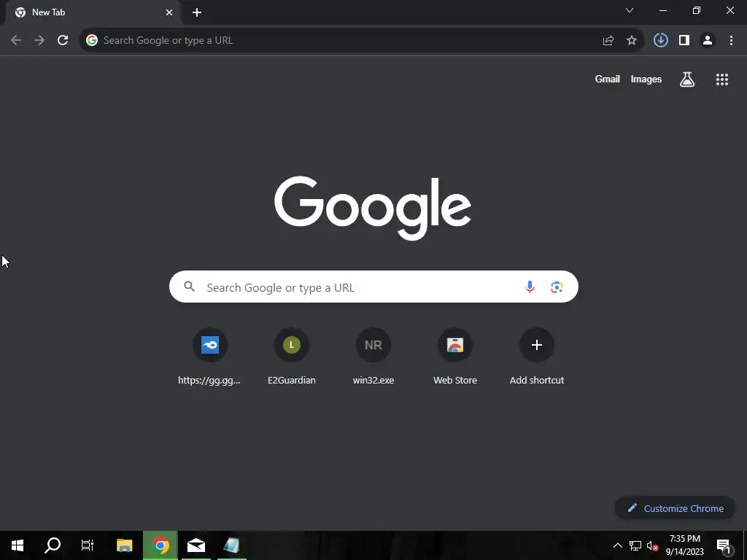This screenshot has width=747, height=560.
Task: Open the notification center icon
Action: tap(724, 545)
